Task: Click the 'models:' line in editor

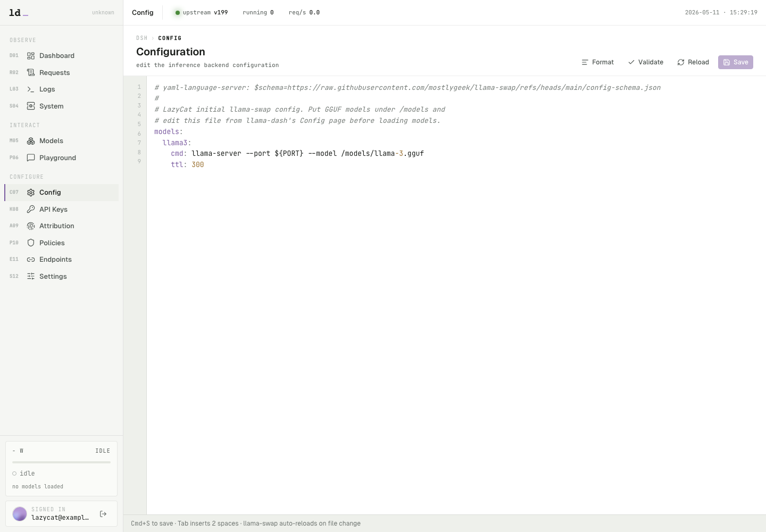Action: [x=169, y=132]
